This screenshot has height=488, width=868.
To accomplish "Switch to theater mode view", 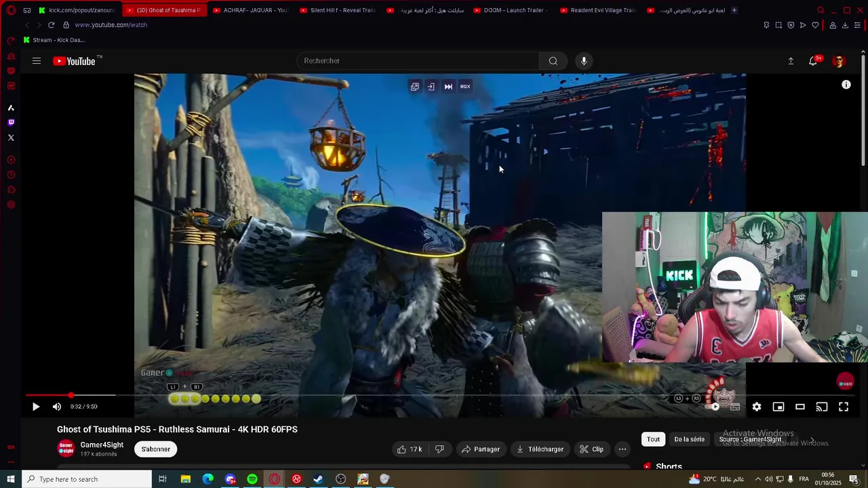I will coord(800,407).
